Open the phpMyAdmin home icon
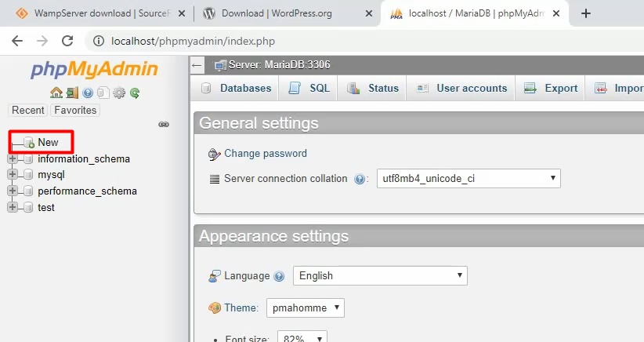 pyautogui.click(x=56, y=93)
